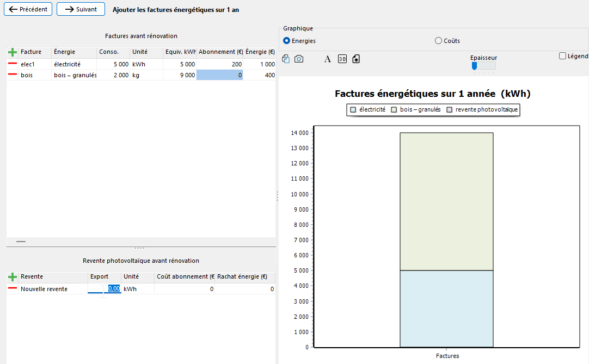Viewport: 589px width, 364px height.
Task: Proceed with the Suivant button
Action: (x=81, y=9)
